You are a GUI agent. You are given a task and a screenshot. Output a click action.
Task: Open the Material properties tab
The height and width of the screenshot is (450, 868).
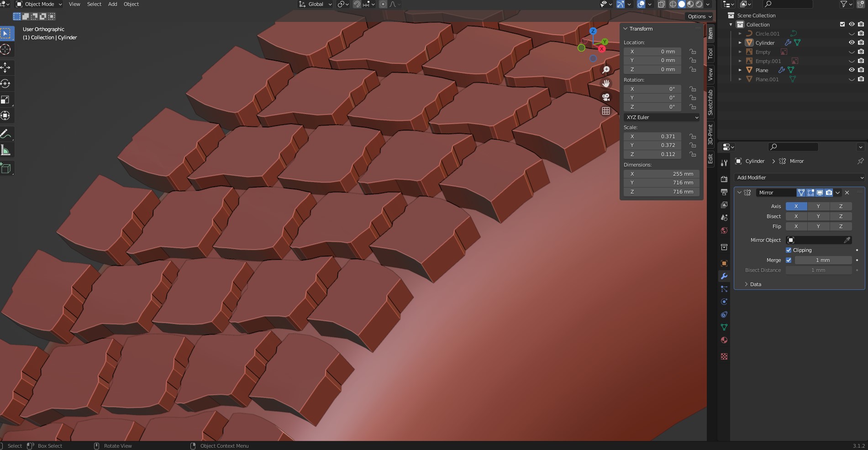(x=724, y=340)
